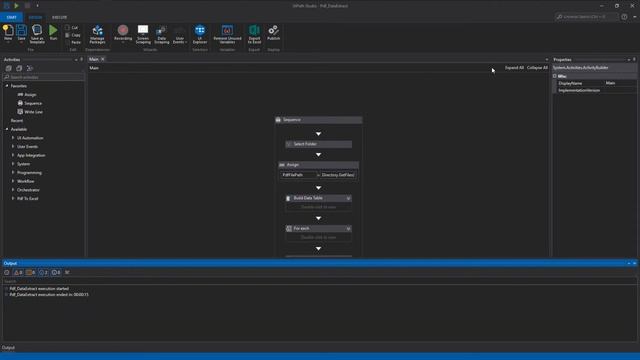Image resolution: width=640 pixels, height=360 pixels.
Task: Click Copy in the Edit group
Action: (x=72, y=35)
